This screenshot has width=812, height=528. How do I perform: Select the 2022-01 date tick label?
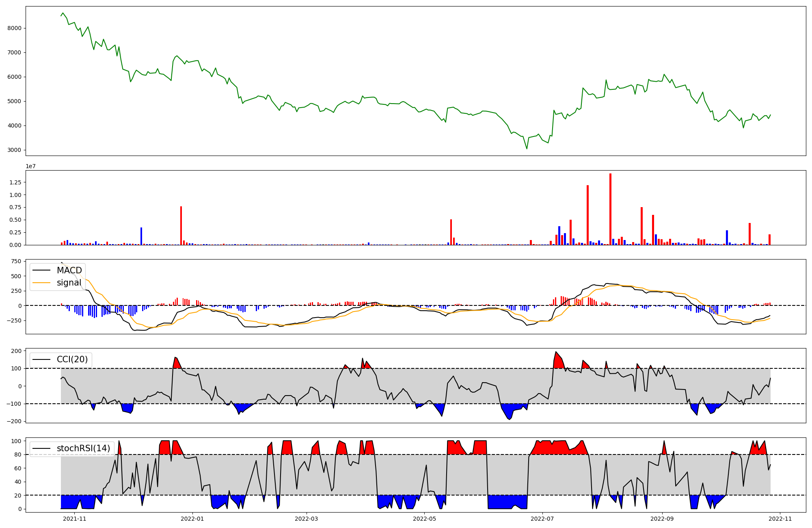coord(192,518)
